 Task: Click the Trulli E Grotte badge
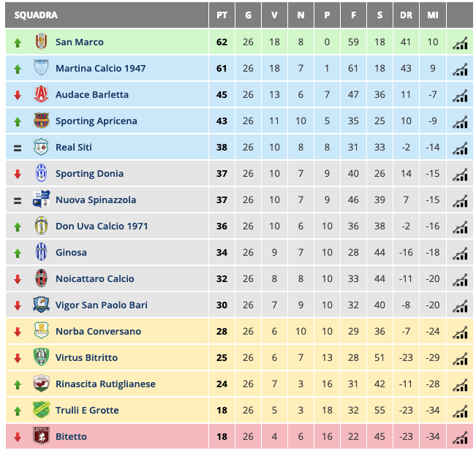(x=41, y=411)
